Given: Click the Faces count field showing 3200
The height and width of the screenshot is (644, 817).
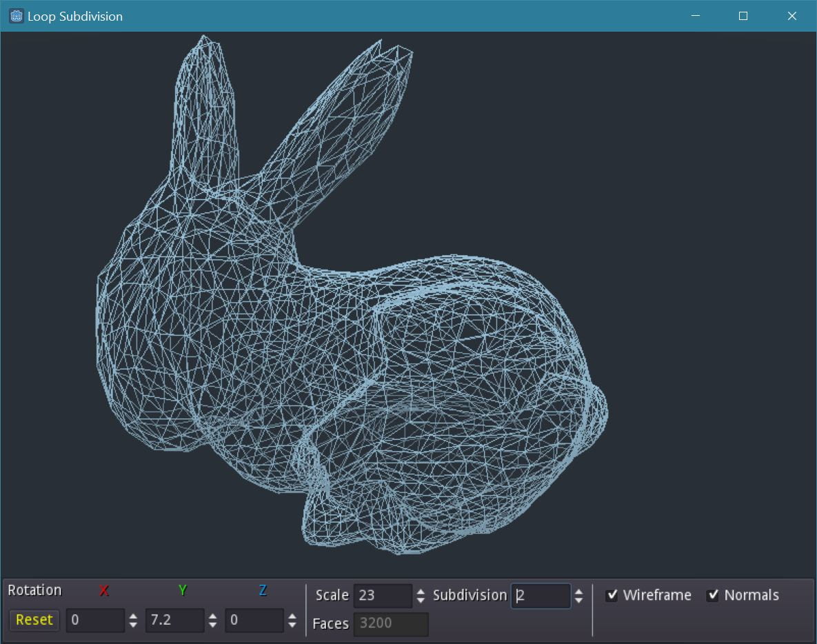Looking at the screenshot, I should [391, 624].
